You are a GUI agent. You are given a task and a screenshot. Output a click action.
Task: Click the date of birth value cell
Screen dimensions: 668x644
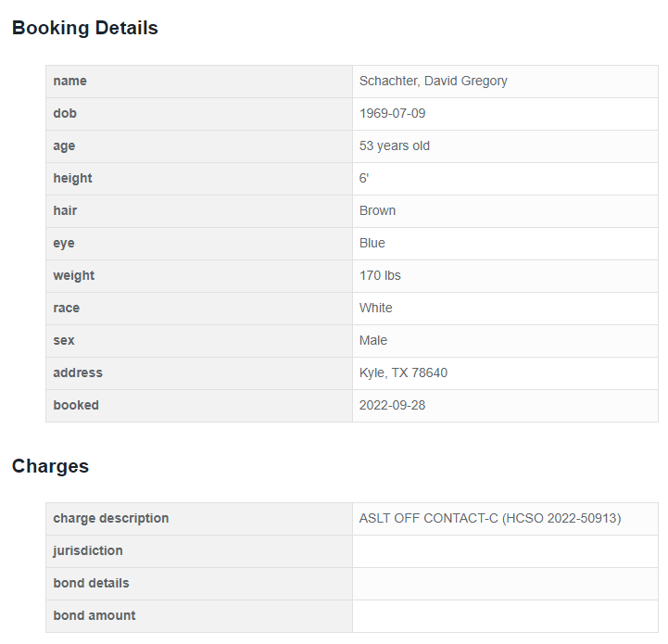click(392, 113)
